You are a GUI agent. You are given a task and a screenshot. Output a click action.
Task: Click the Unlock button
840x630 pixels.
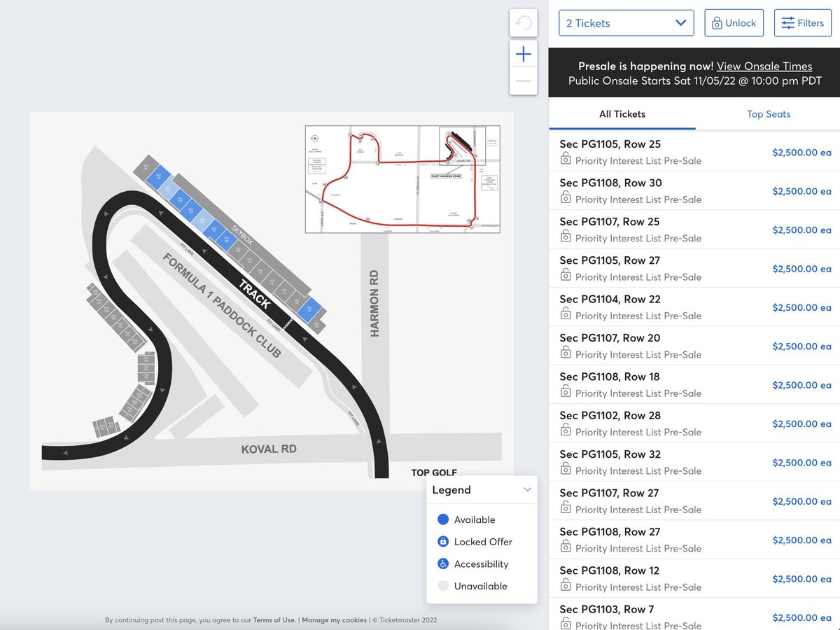pos(734,23)
